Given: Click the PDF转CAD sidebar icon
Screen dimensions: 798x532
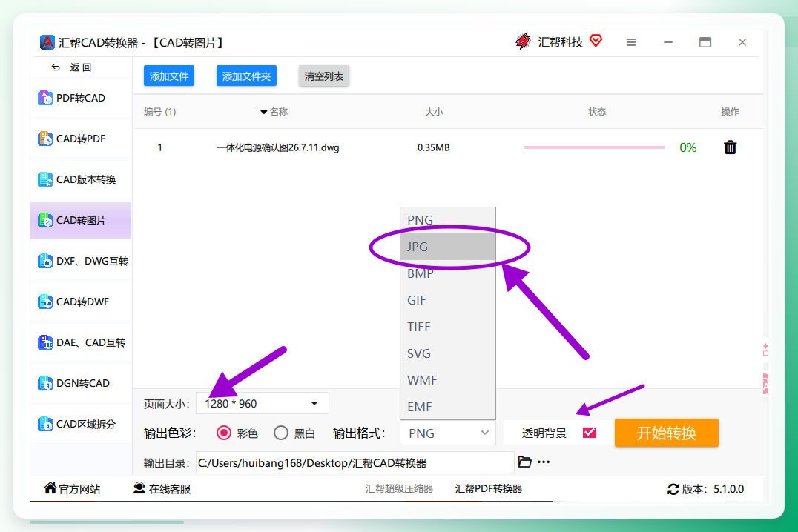Looking at the screenshot, I should coord(45,98).
